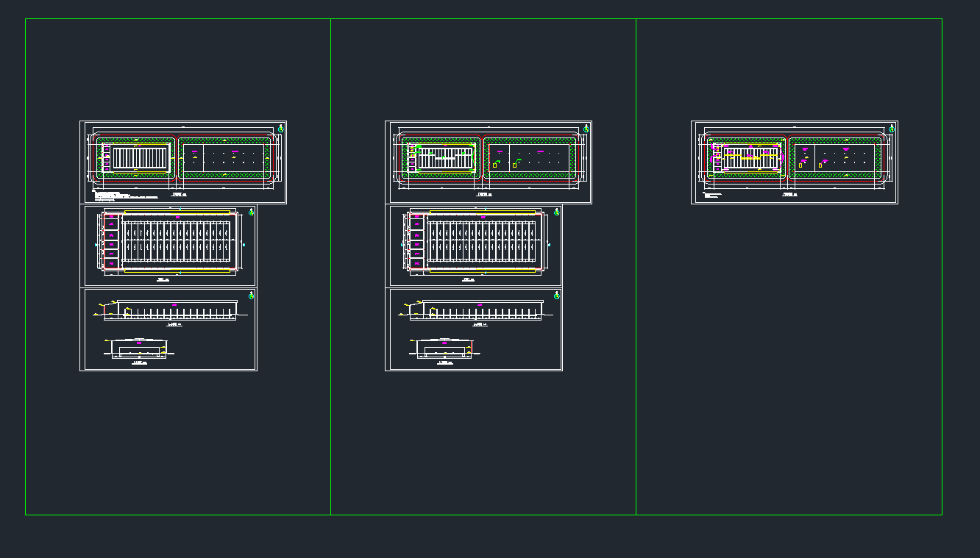Select title label under middle column site plan
This screenshot has height=558, width=980.
point(483,196)
